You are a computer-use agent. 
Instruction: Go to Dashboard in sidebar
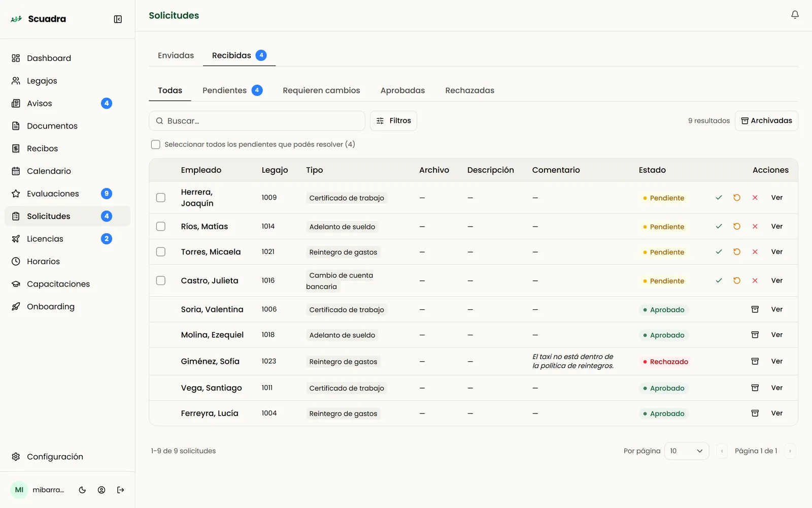tap(67, 58)
